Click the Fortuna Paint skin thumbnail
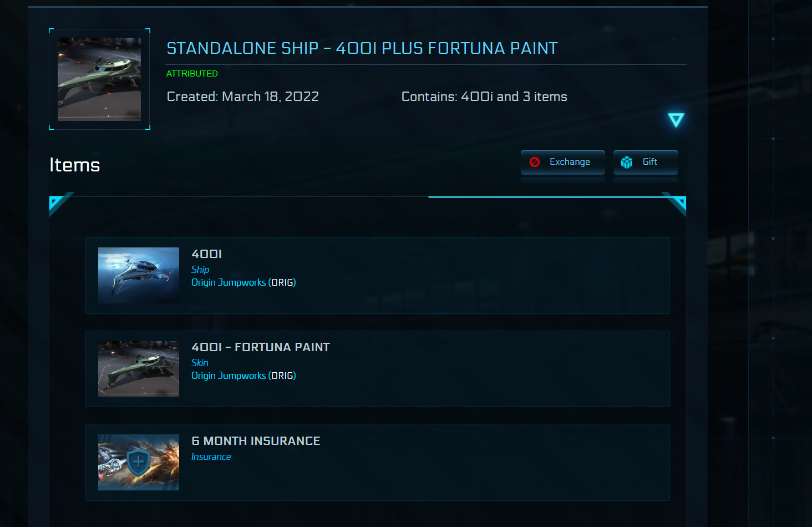812x527 pixels. pos(139,368)
